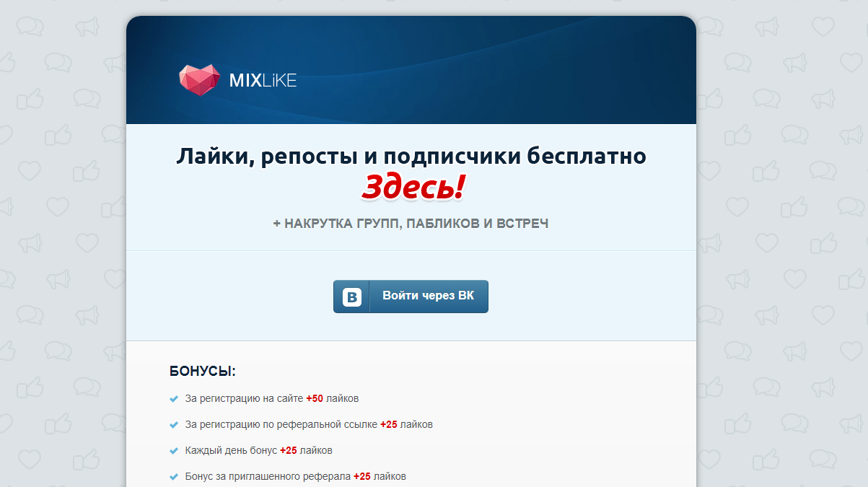Click the red "+50" likes value
Viewport: 868px width, 487px height.
[315, 398]
